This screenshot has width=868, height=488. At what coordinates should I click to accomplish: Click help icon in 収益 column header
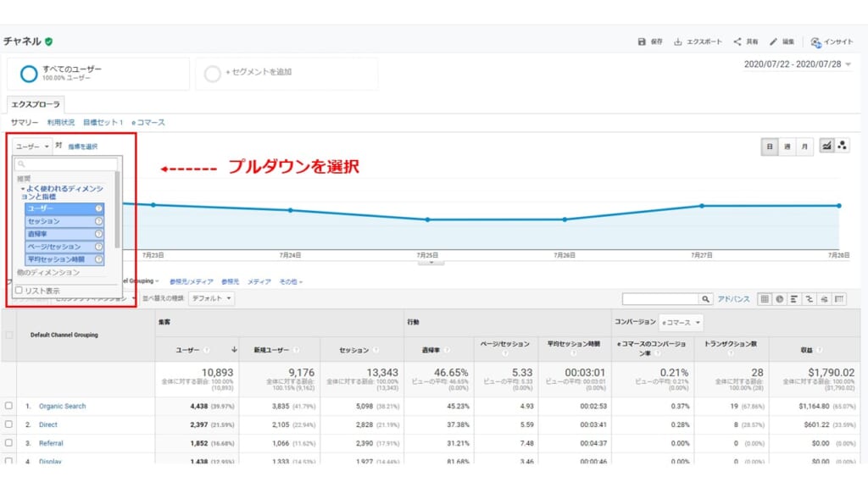coord(820,350)
